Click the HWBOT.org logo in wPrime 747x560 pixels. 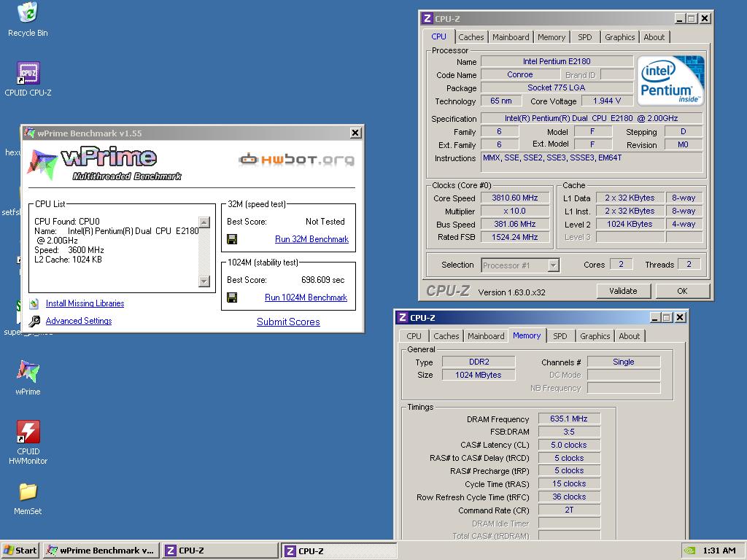click(296, 159)
